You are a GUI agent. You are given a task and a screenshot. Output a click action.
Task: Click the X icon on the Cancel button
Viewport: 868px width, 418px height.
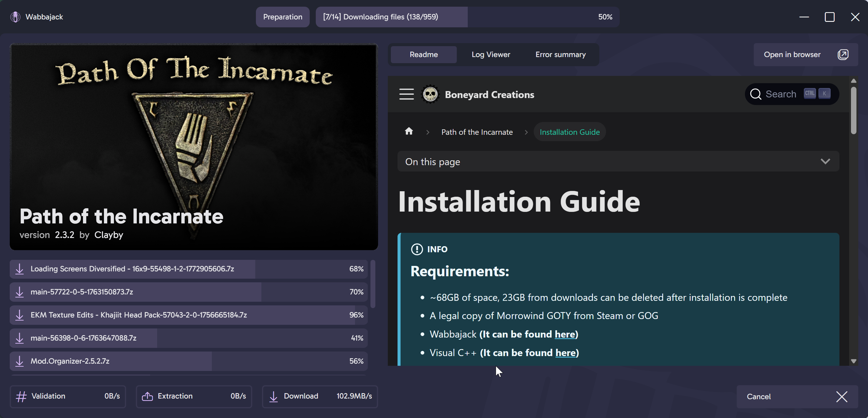(x=842, y=397)
